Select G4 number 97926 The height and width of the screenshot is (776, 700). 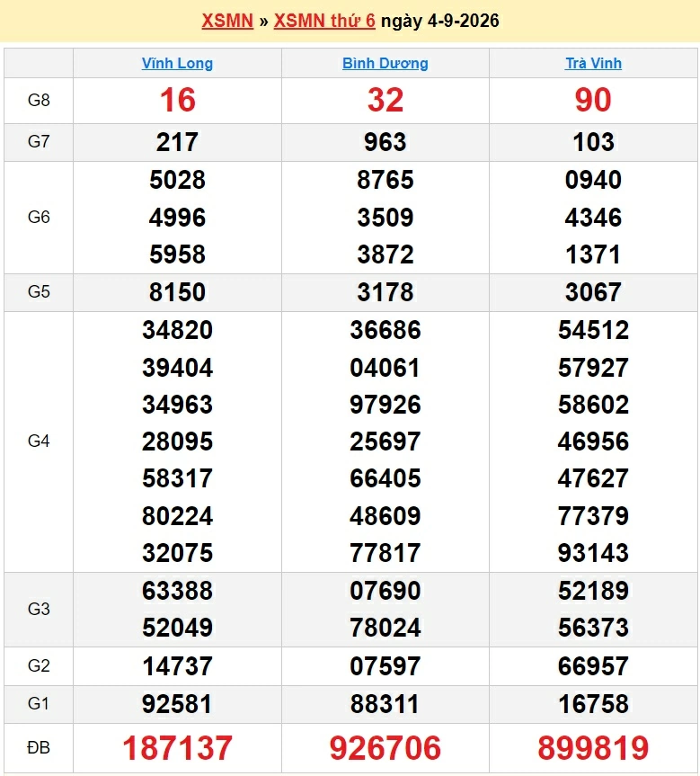(x=385, y=405)
